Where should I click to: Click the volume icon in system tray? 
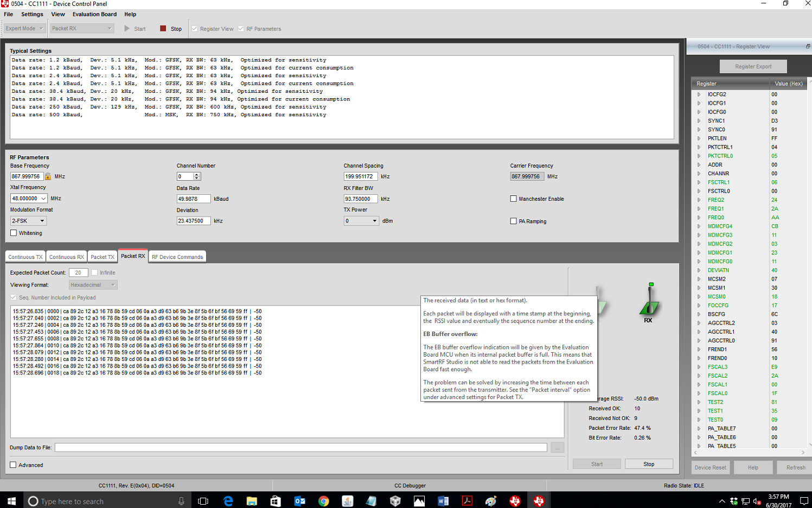click(757, 501)
